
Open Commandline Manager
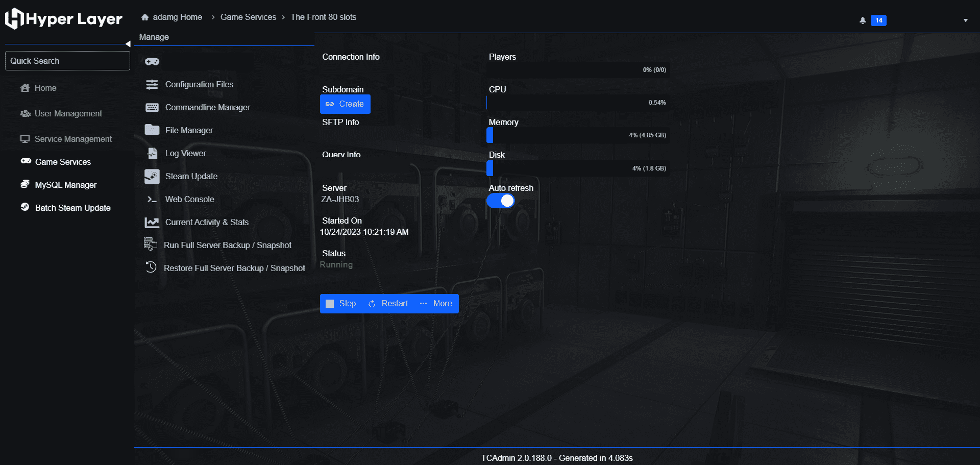click(208, 108)
